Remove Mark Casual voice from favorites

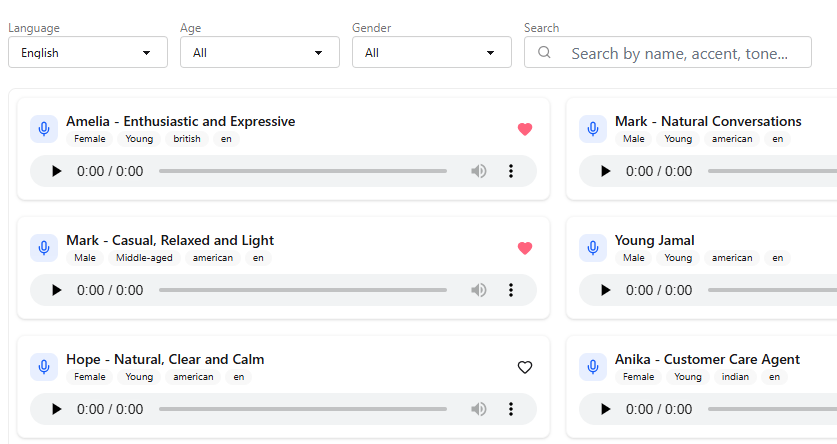[x=525, y=248]
